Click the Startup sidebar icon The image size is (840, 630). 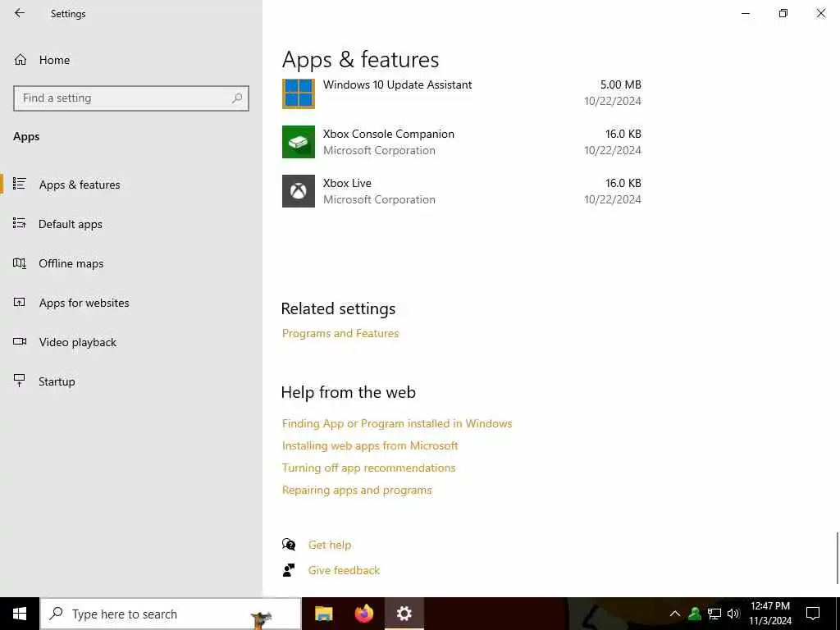[20, 381]
